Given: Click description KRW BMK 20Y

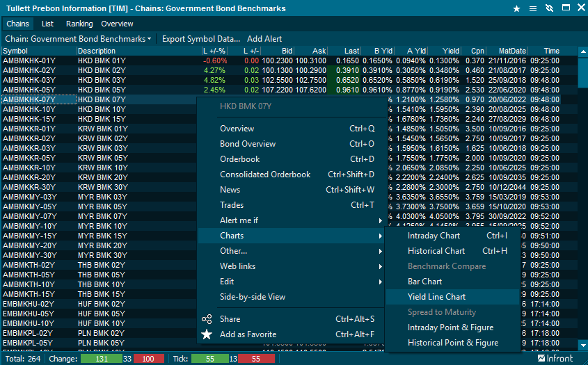Looking at the screenshot, I should coord(103,177).
